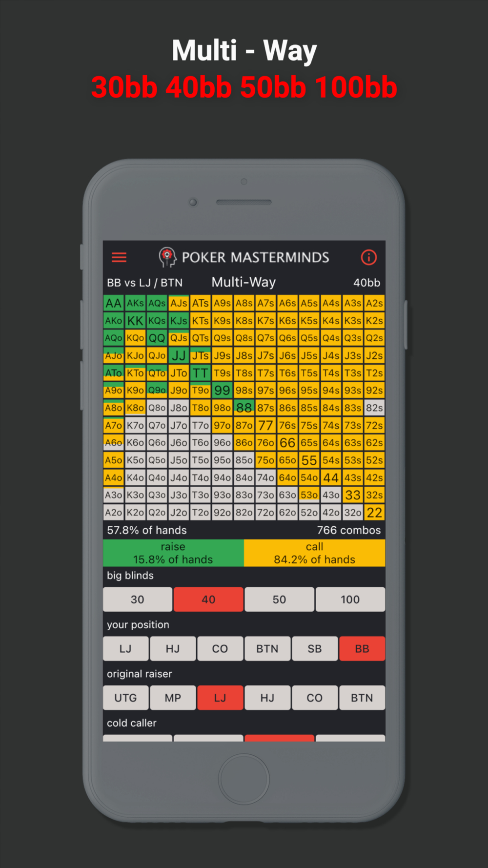The height and width of the screenshot is (868, 488).
Task: Tap the 77 hand cell
Action: [265, 425]
